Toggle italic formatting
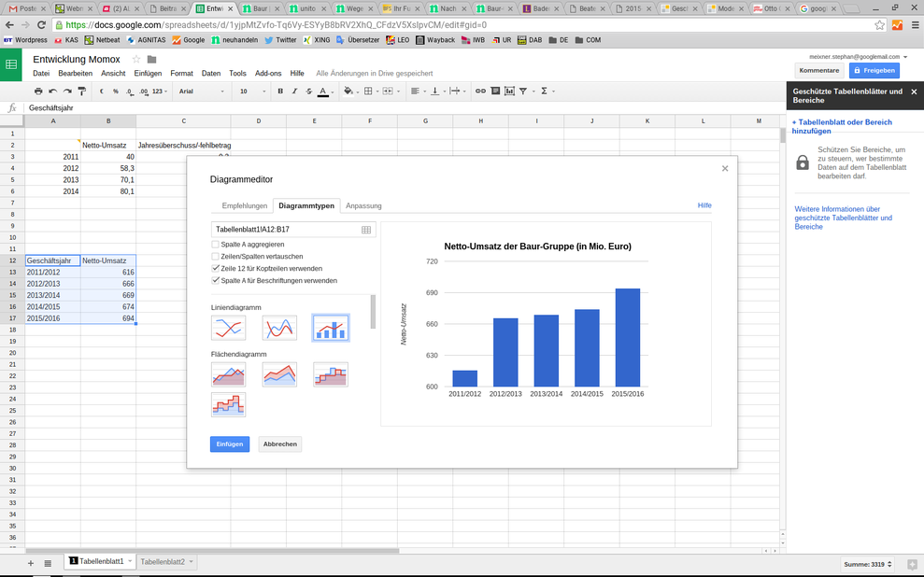The width and height of the screenshot is (924, 577). coord(294,91)
